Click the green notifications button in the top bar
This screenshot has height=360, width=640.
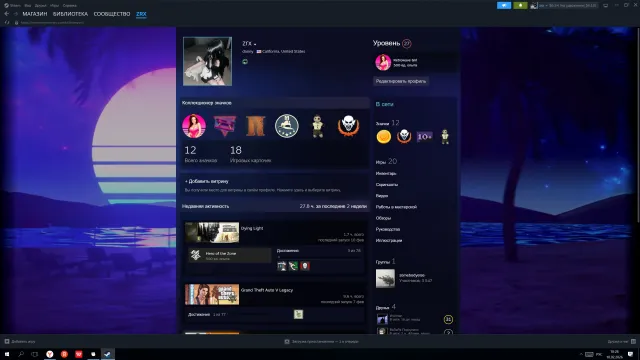pyautogui.click(x=520, y=5)
